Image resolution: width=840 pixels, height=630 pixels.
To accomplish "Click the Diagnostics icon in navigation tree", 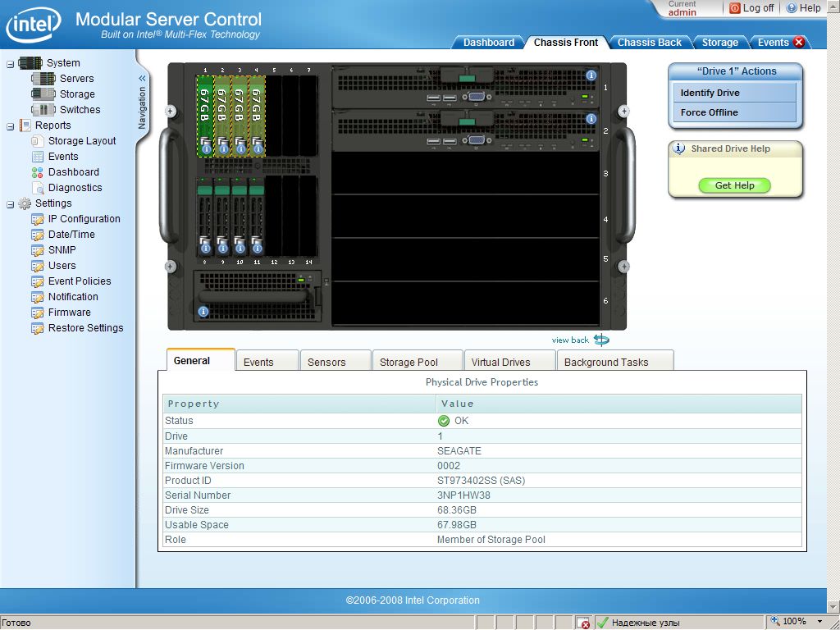I will [x=37, y=188].
